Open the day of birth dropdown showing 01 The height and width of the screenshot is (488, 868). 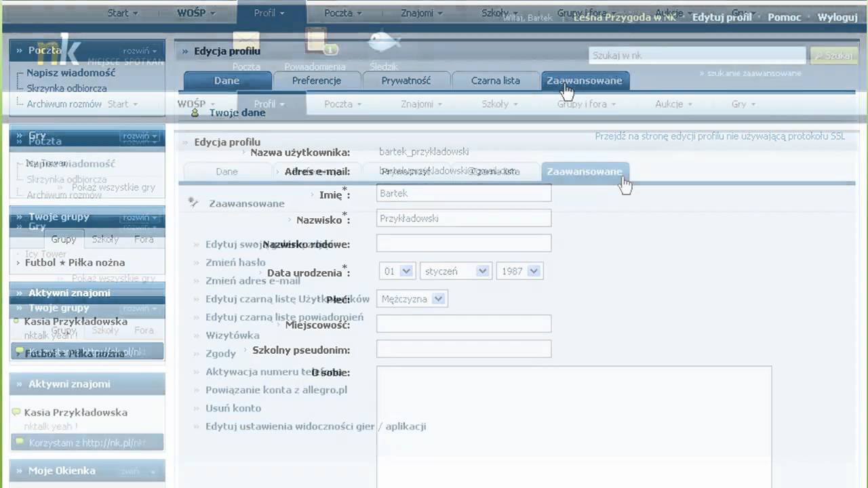point(397,271)
